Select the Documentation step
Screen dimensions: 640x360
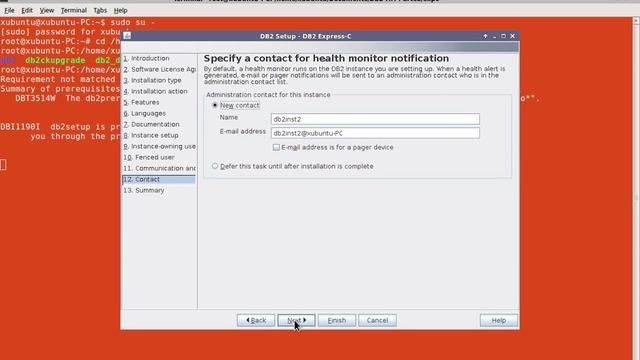click(x=151, y=124)
